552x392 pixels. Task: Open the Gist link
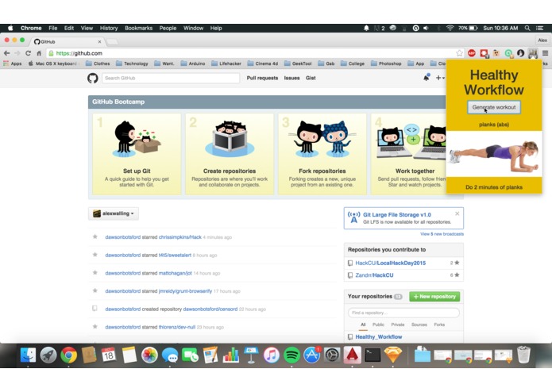click(311, 78)
